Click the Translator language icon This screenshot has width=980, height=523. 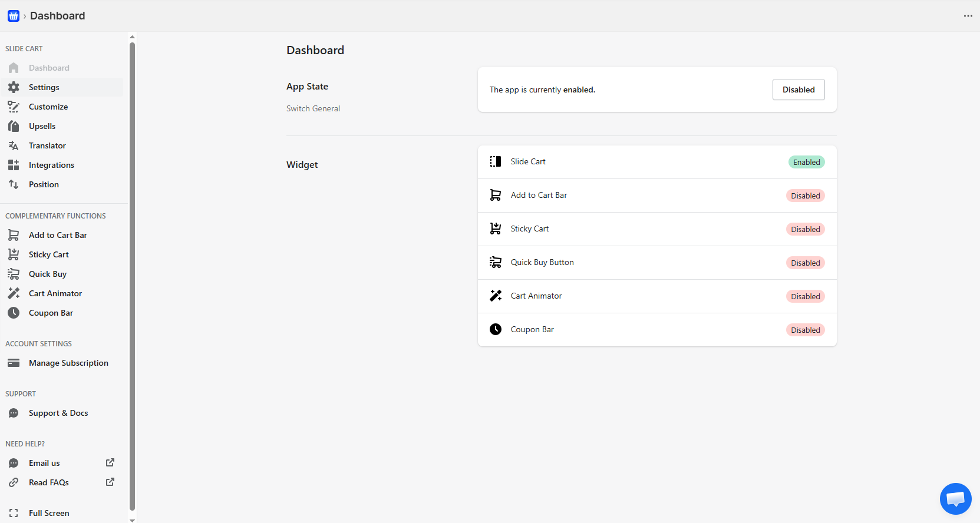click(x=14, y=145)
